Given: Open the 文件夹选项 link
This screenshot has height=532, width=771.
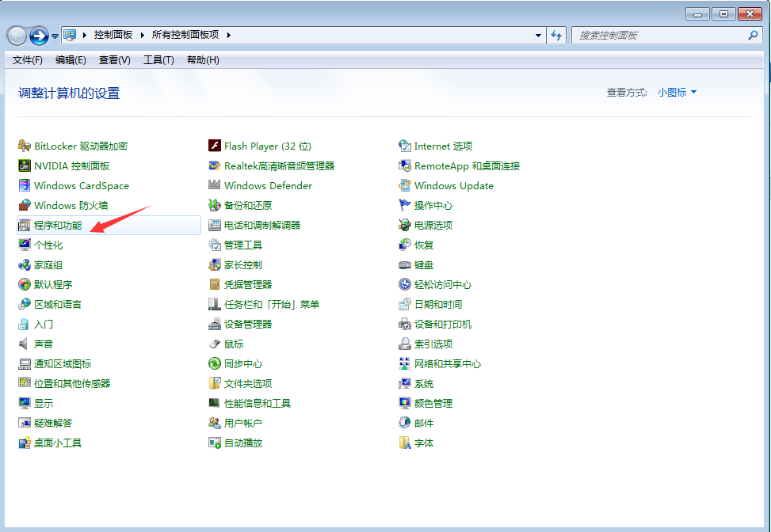Looking at the screenshot, I should click(248, 384).
